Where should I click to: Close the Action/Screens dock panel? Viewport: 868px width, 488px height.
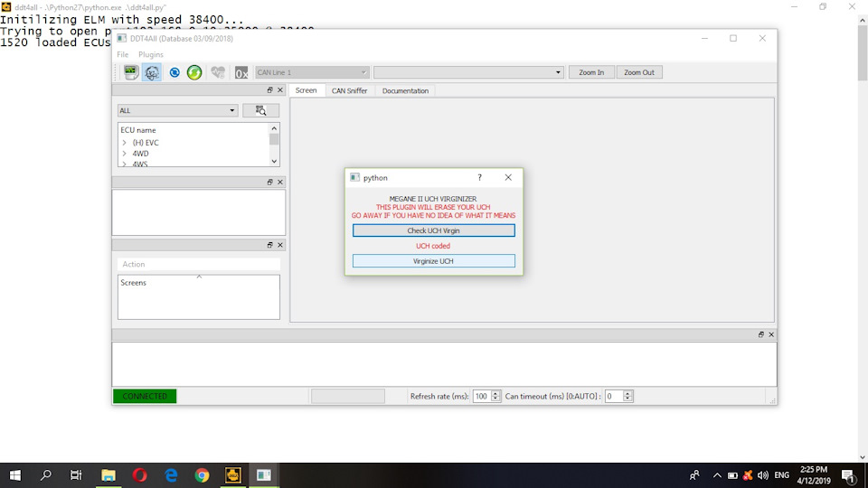(x=280, y=245)
